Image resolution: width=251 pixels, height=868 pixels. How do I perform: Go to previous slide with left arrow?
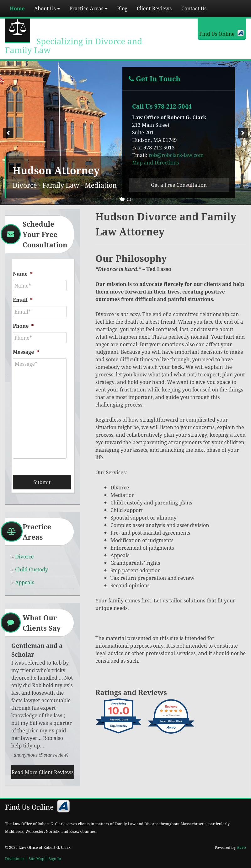coord(8,133)
